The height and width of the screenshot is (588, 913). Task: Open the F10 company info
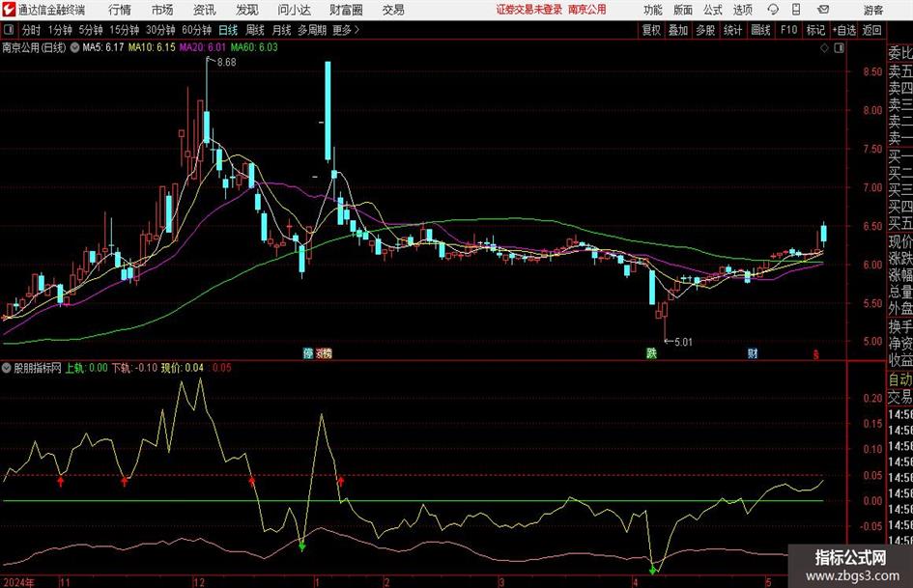[x=788, y=30]
